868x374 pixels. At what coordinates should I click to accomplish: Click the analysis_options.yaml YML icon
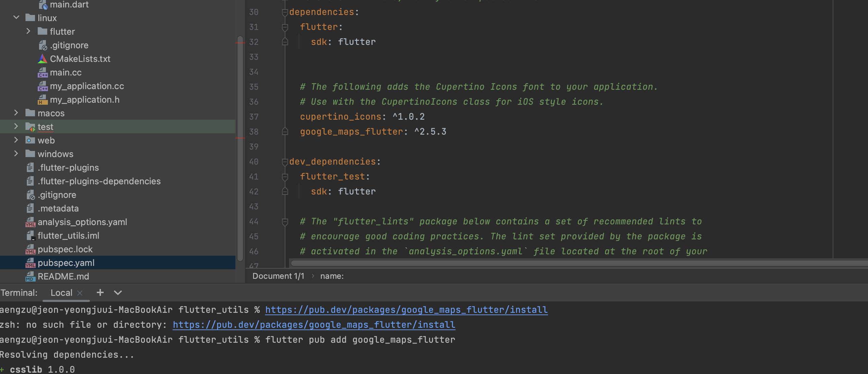tap(30, 222)
